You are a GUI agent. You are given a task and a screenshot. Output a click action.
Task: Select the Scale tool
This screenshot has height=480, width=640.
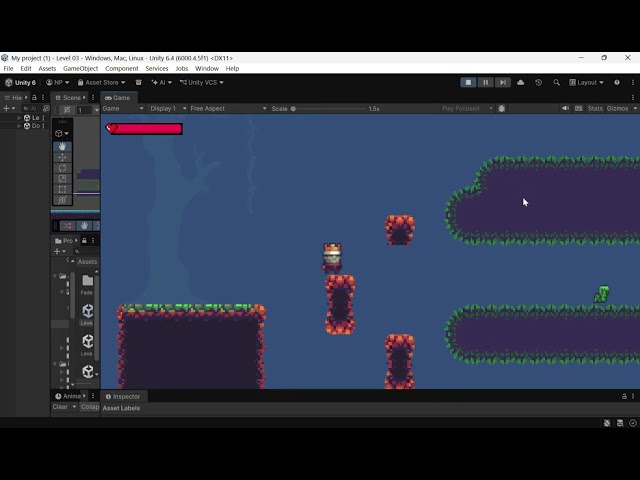click(62, 178)
